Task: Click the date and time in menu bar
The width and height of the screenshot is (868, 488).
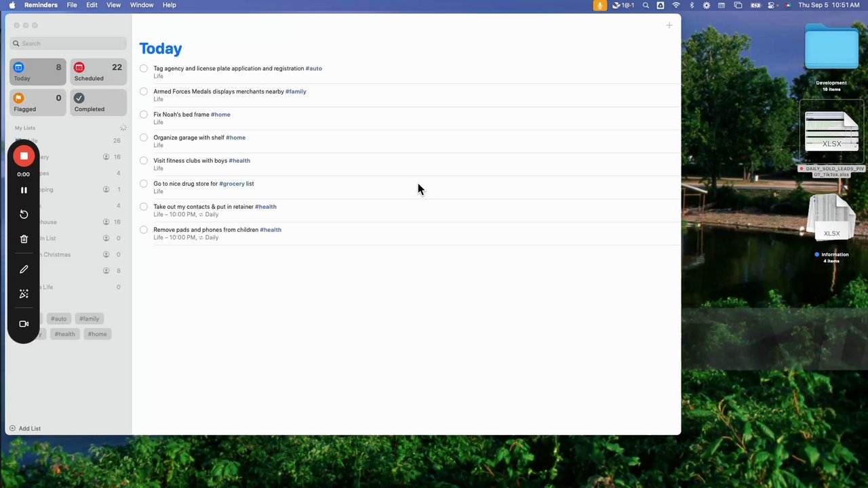Action: (829, 5)
